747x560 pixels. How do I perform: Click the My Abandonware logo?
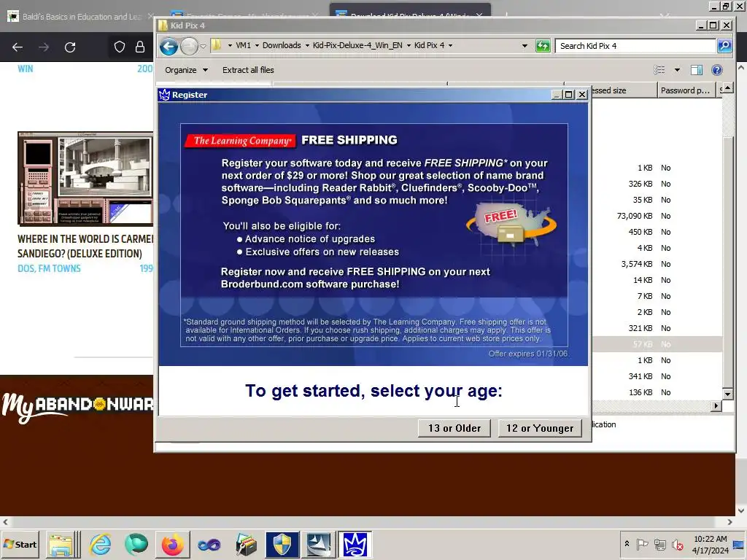click(77, 407)
